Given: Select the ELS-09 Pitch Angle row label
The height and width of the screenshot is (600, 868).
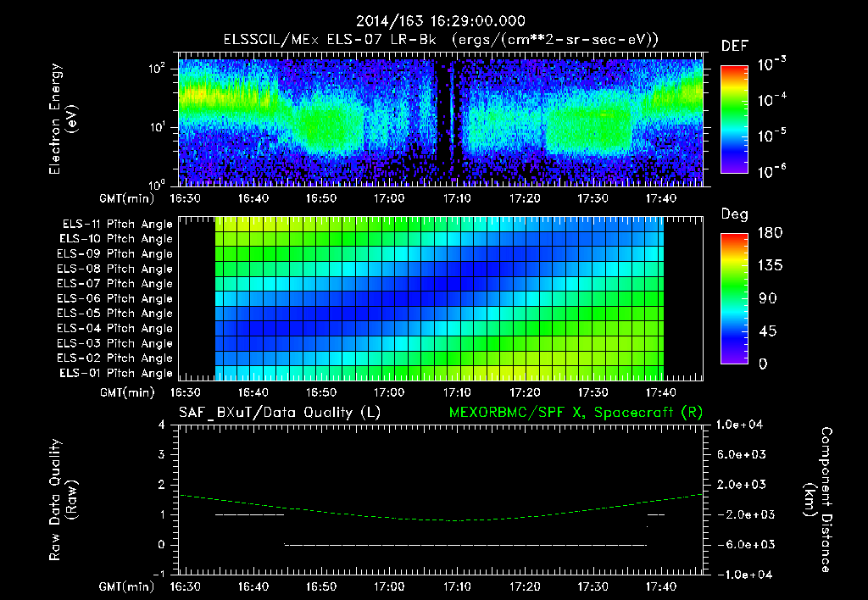Looking at the screenshot, I should (x=115, y=254).
